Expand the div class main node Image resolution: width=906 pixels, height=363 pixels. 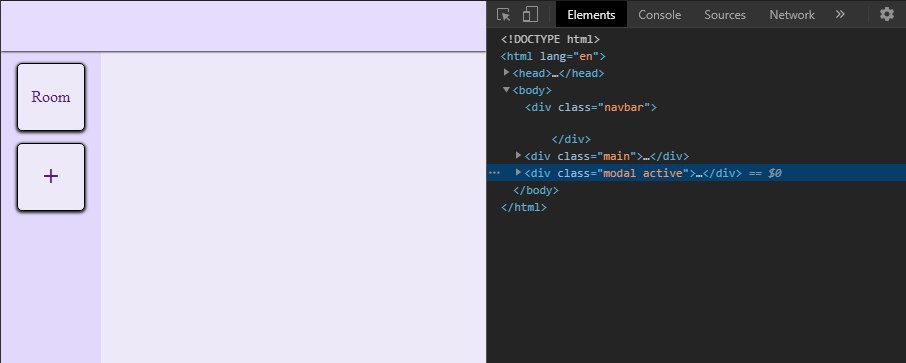tap(518, 155)
